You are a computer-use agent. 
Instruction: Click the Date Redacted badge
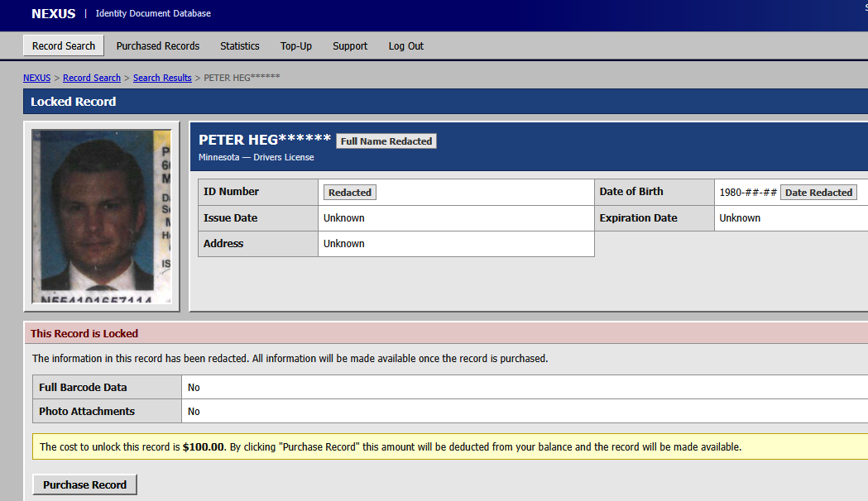point(818,193)
